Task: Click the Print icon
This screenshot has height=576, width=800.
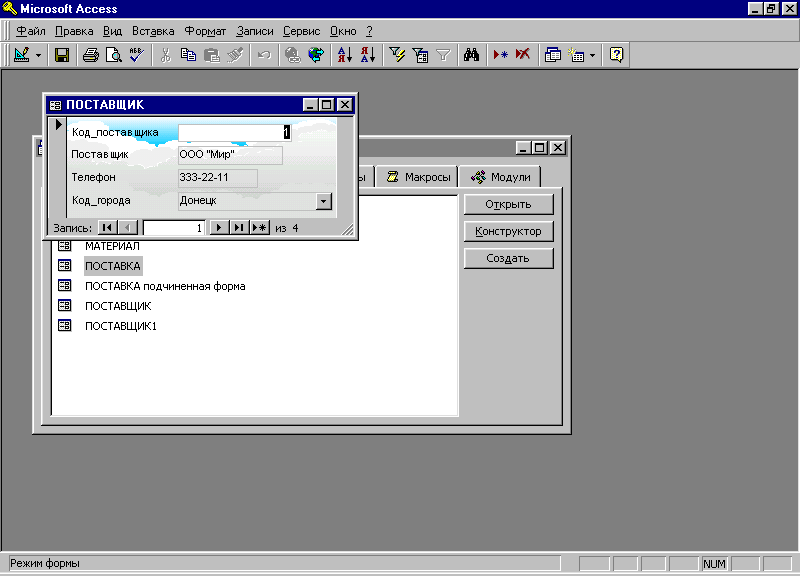Action: pos(91,55)
